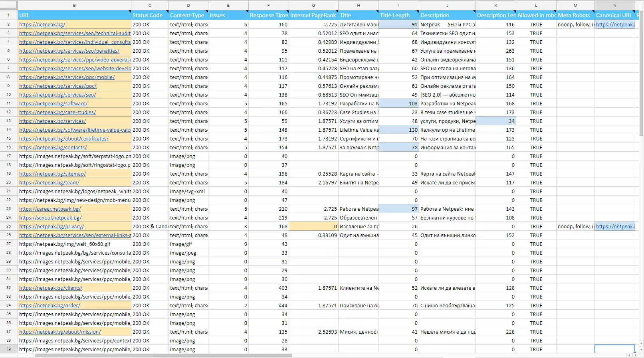Click the 'Content-Type' header cell
Viewport: 644px width, 358px height.
[188, 15]
